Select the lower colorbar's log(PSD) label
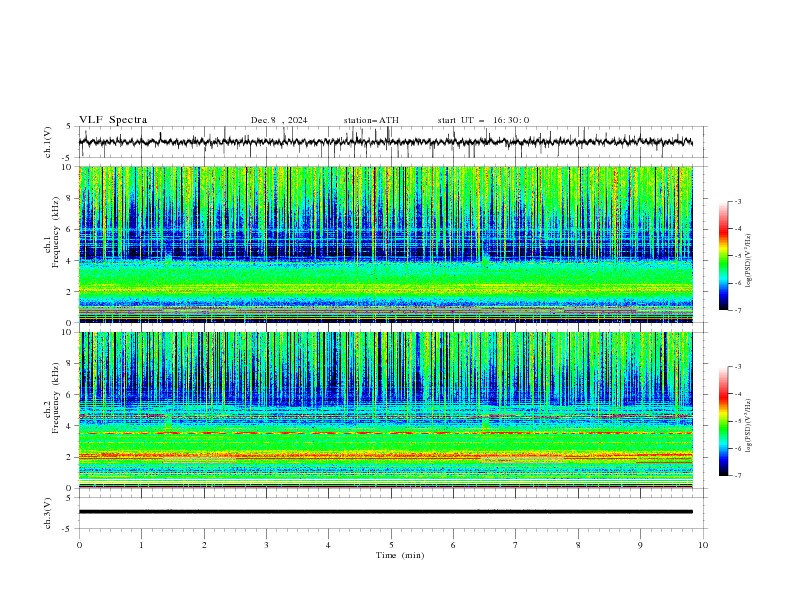Image resolution: width=792 pixels, height=612 pixels. pos(749,426)
